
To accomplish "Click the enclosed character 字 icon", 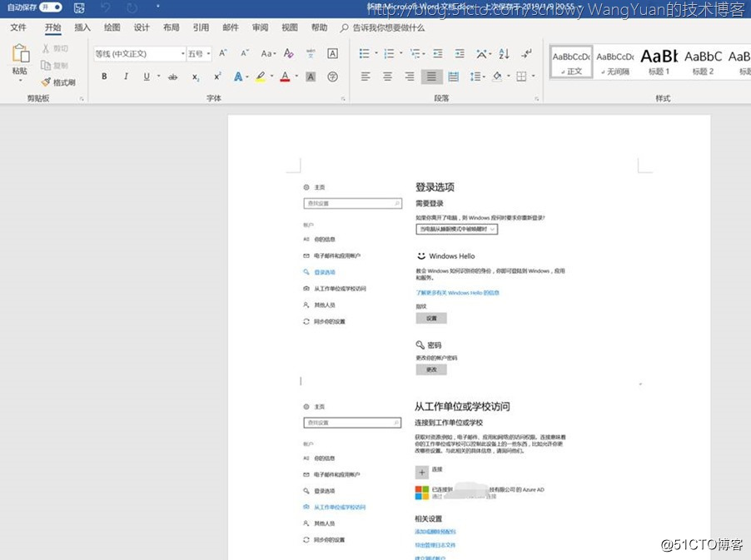I will [332, 77].
